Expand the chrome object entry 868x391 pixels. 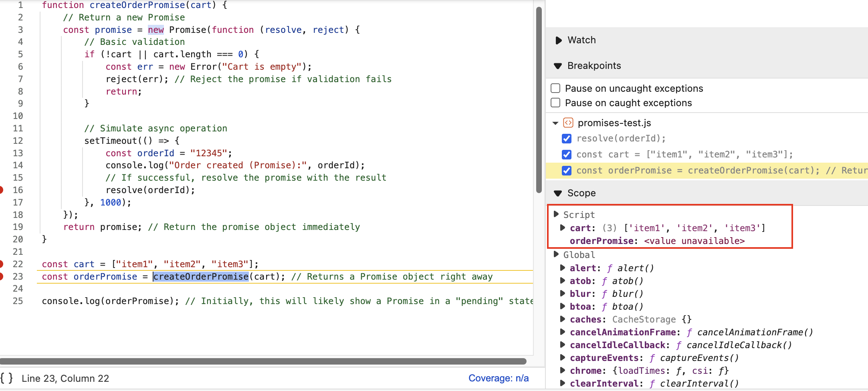(x=563, y=370)
